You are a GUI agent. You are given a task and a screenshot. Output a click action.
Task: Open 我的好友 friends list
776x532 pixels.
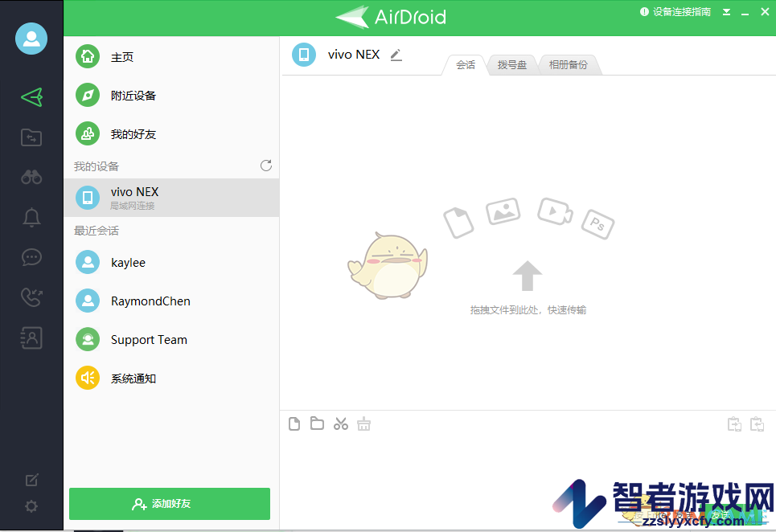(171, 134)
